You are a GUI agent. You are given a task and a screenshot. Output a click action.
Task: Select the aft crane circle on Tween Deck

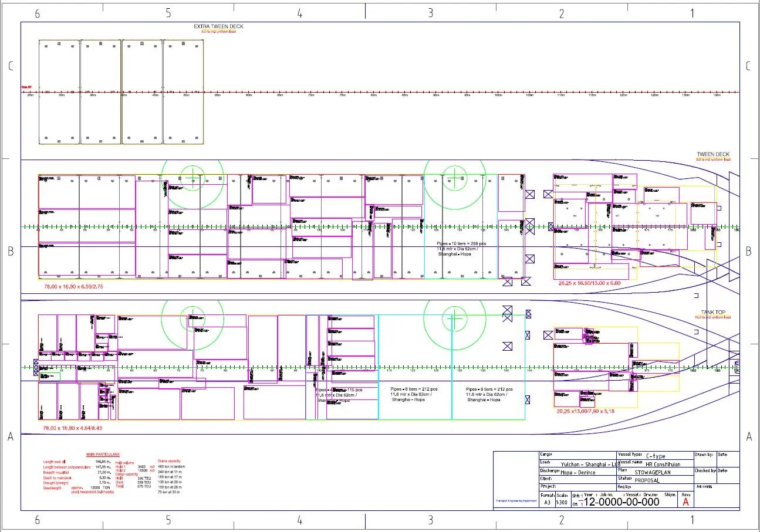tap(194, 174)
